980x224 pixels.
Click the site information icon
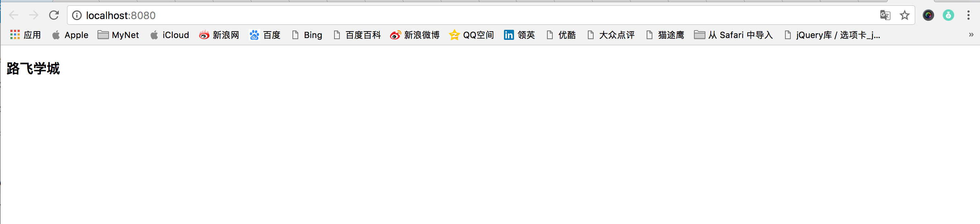(77, 15)
